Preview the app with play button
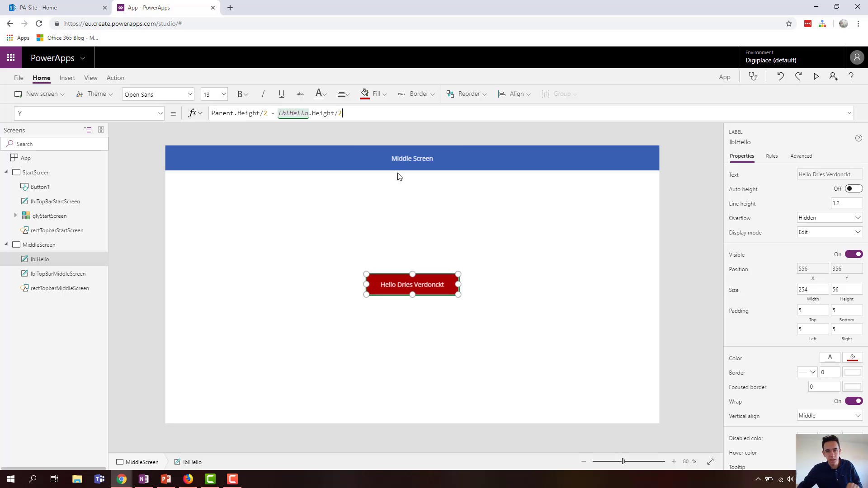Viewport: 868px width, 488px height. 816,77
